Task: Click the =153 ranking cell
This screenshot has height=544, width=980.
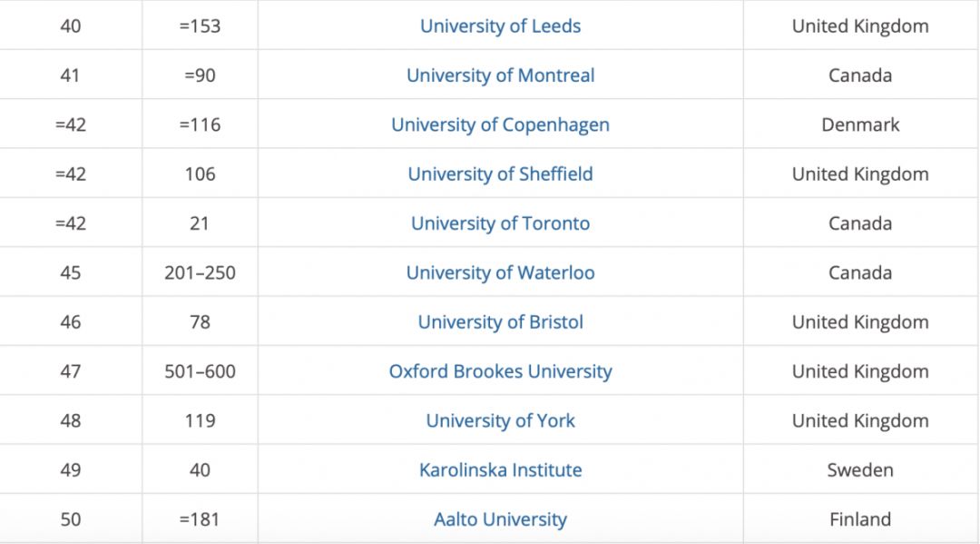Action: (x=200, y=25)
